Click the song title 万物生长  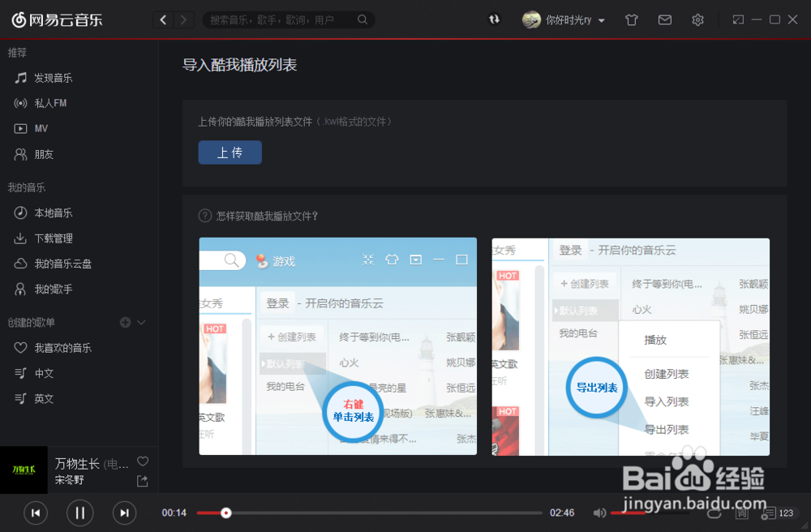pyautogui.click(x=77, y=464)
